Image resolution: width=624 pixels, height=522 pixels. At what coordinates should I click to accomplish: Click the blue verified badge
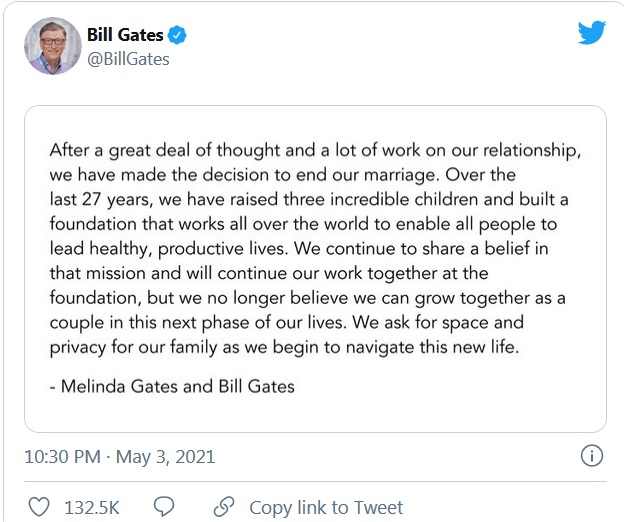click(x=177, y=36)
